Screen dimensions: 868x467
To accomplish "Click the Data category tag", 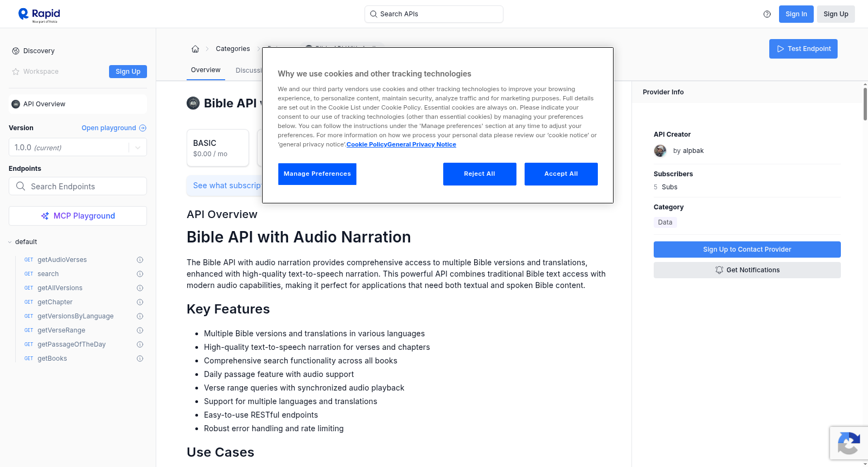I will pyautogui.click(x=665, y=222).
